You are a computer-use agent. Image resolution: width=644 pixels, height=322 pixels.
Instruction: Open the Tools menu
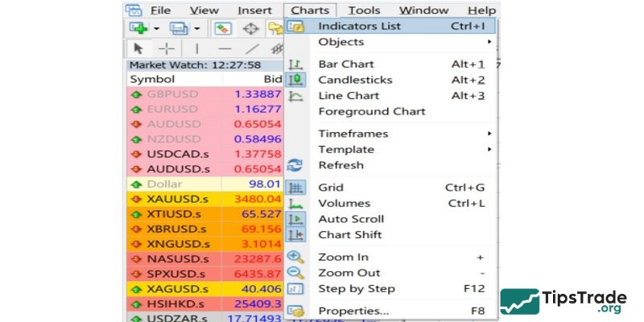point(364,10)
